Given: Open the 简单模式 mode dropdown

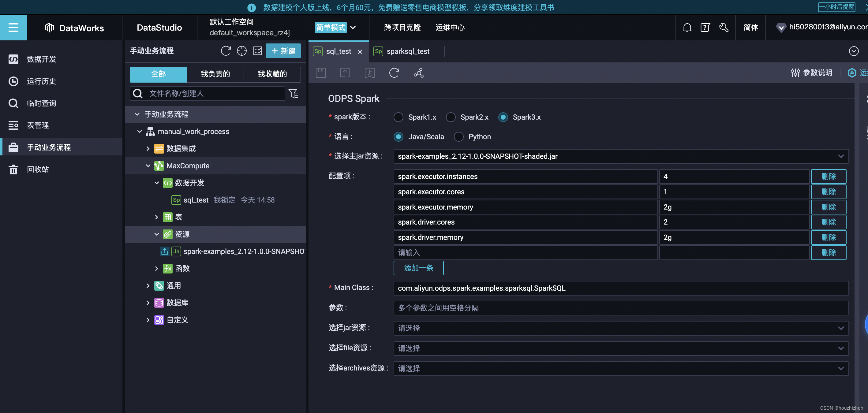Looking at the screenshot, I should click(336, 27).
